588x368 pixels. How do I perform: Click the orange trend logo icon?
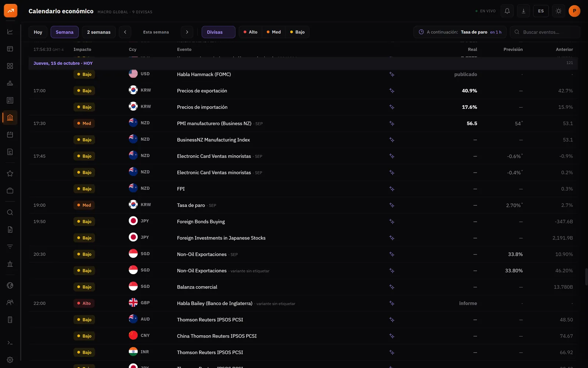pos(11,11)
